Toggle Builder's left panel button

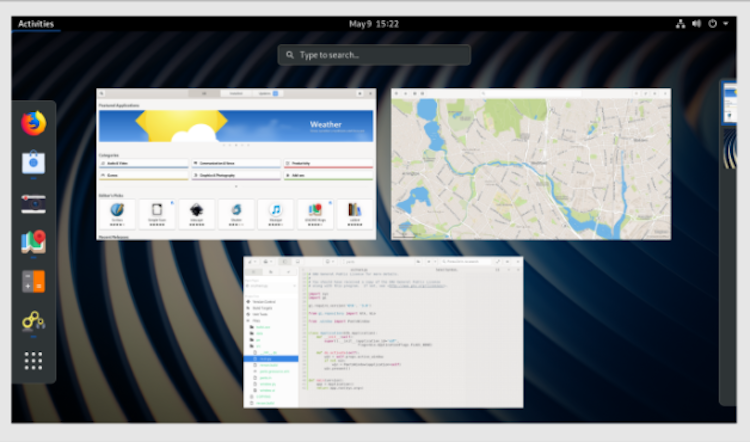click(x=285, y=262)
